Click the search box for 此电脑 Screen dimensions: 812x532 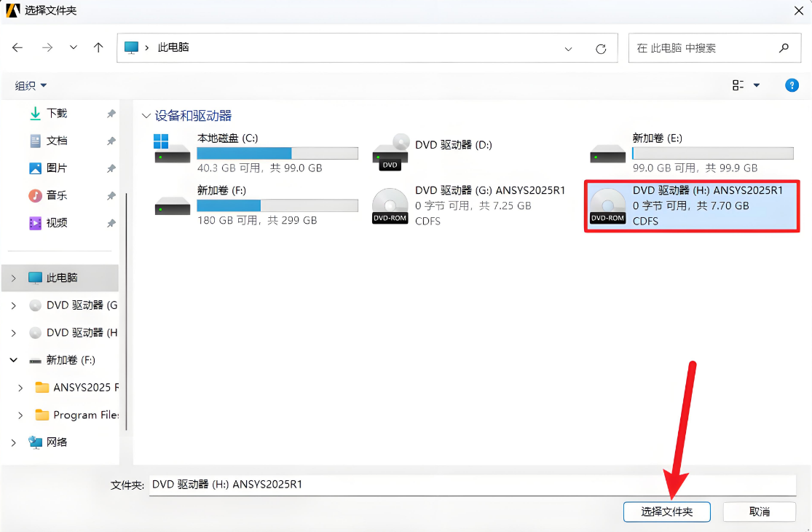[x=714, y=48]
